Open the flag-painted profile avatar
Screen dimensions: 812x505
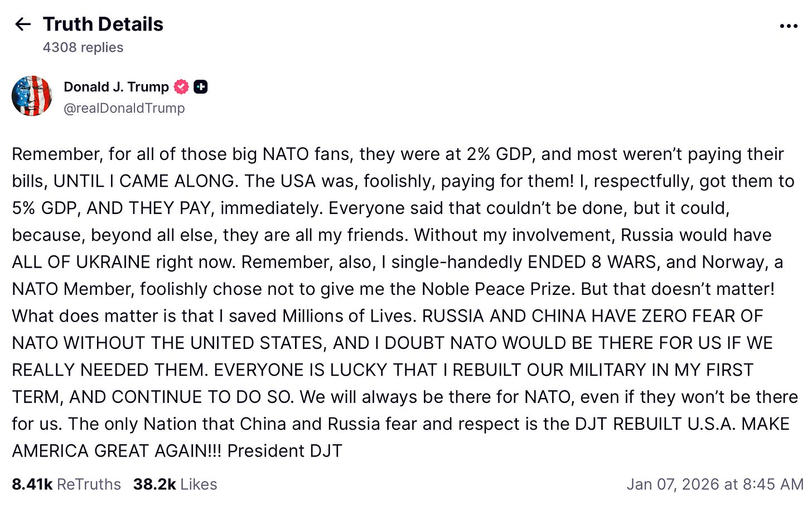click(x=32, y=96)
